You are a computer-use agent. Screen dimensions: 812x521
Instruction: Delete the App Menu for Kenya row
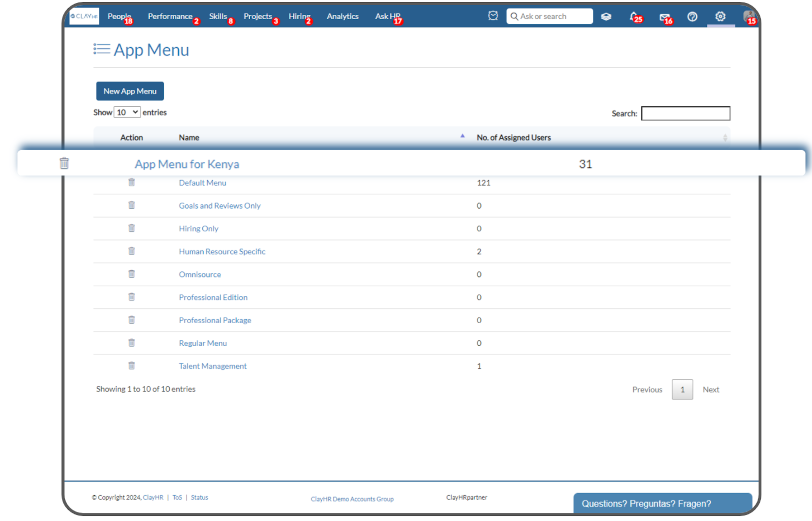[64, 163]
